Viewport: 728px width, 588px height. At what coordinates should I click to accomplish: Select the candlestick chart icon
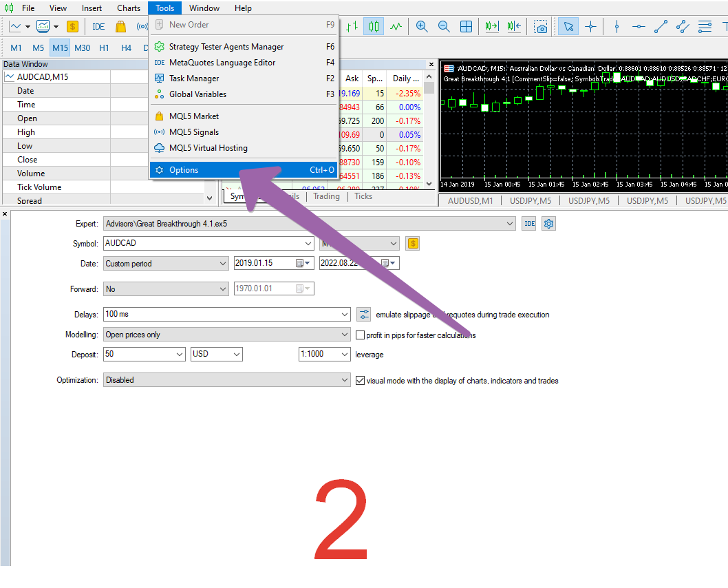coord(374,26)
